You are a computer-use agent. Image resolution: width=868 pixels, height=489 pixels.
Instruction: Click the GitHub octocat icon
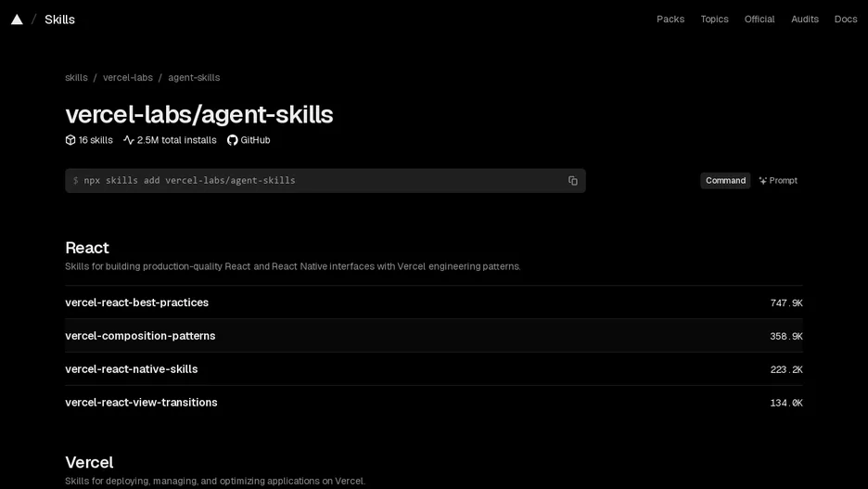click(x=233, y=140)
